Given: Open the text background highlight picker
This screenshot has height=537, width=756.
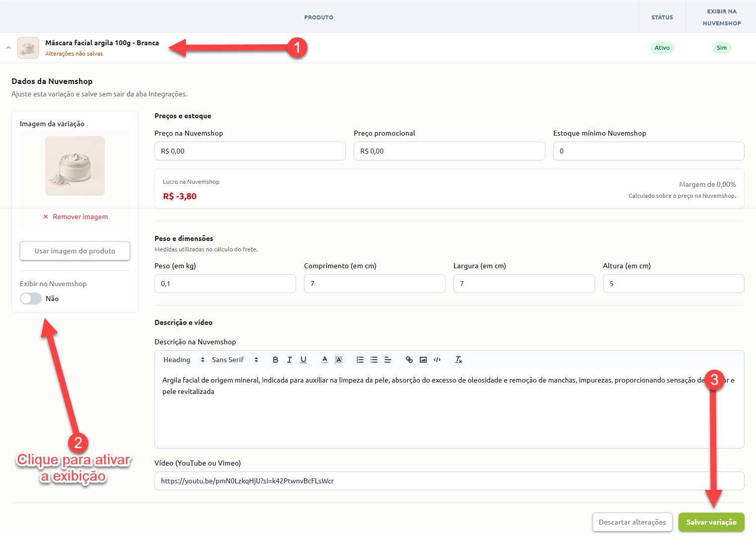Looking at the screenshot, I should (x=339, y=360).
